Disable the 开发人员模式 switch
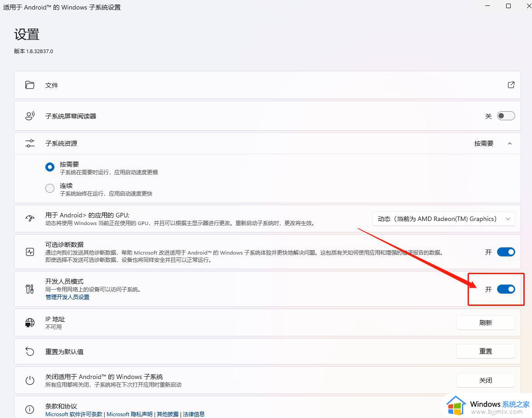Viewport: 532px width, 418px height. click(506, 289)
